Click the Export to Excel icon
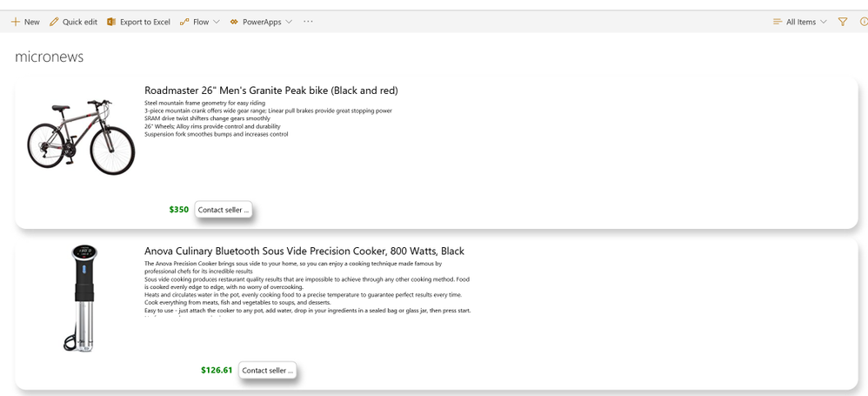The width and height of the screenshot is (868, 396). 111,22
